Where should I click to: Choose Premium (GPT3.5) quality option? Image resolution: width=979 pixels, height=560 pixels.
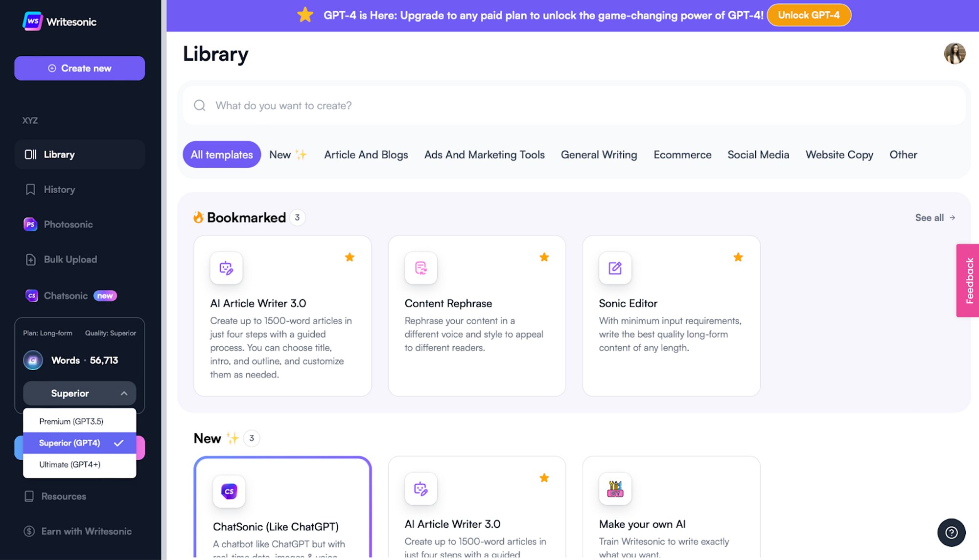tap(70, 421)
